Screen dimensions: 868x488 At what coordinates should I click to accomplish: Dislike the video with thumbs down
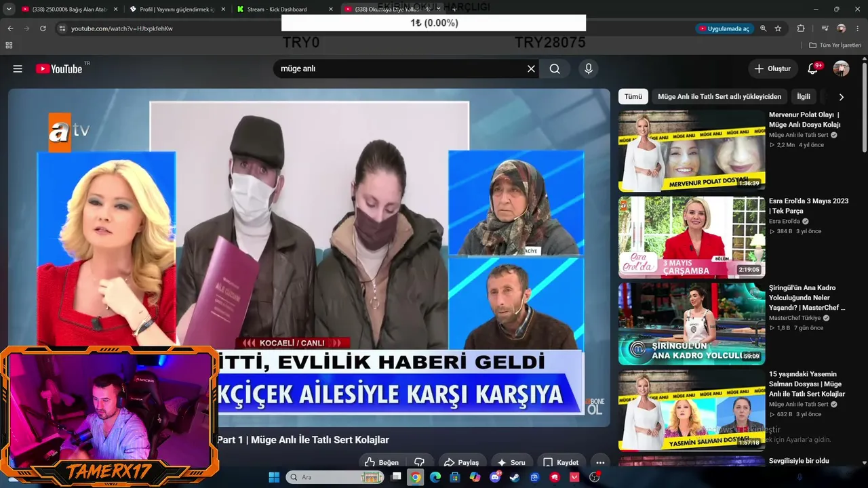point(419,462)
